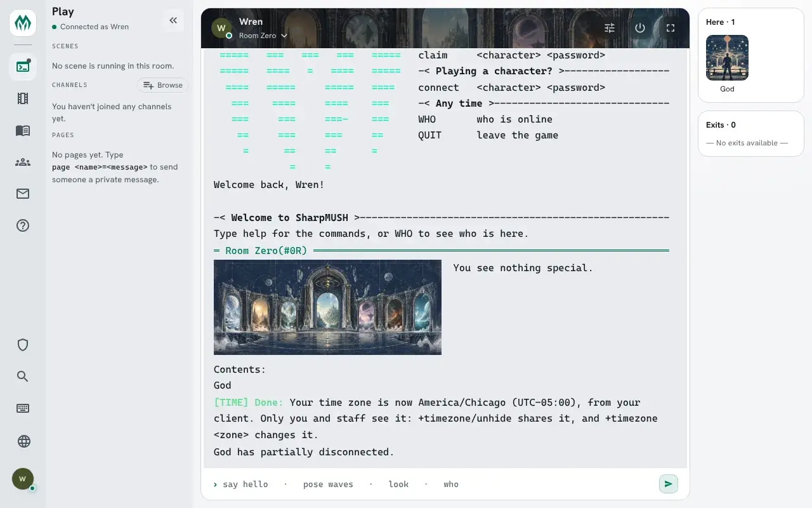The height and width of the screenshot is (508, 812).
Task: Open the magnifier search icon
Action: (23, 377)
